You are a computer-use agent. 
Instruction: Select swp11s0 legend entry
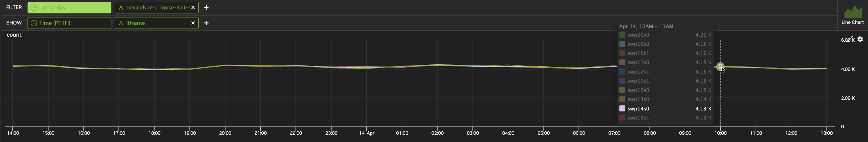(x=665, y=62)
